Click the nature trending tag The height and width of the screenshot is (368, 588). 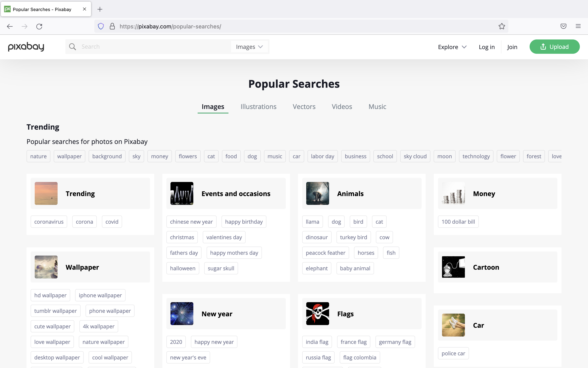(x=38, y=156)
